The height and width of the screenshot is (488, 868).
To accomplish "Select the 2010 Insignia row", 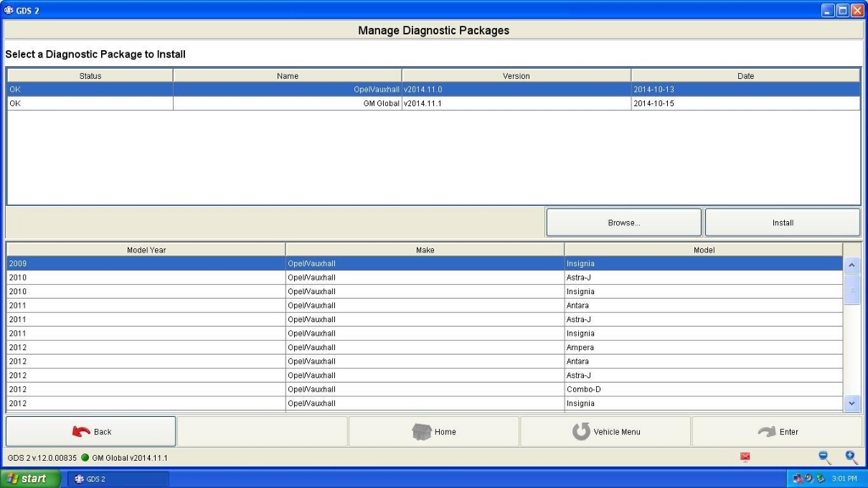I will (425, 291).
